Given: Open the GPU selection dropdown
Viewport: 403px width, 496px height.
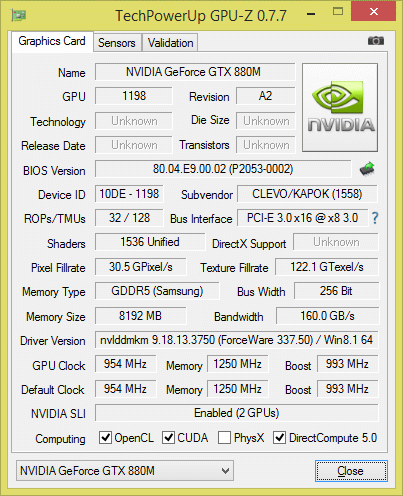Looking at the screenshot, I should click(x=125, y=471).
